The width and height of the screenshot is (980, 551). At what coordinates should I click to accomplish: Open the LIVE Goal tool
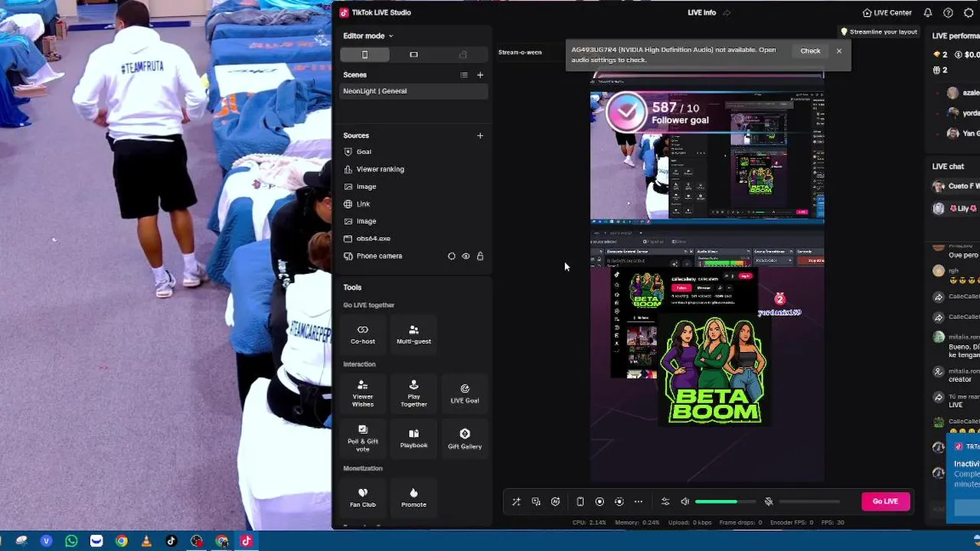click(x=465, y=393)
